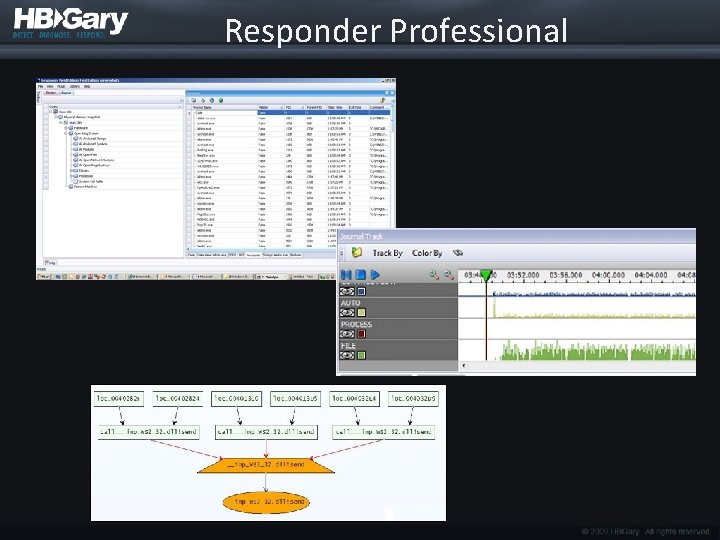Viewport: 720px width, 540px height.
Task: Switch to the Project tab
Action: coord(51,93)
